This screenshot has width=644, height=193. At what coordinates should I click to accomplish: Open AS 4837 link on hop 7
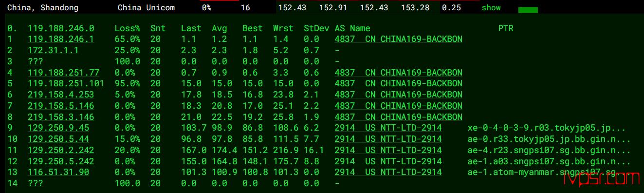tap(399, 106)
